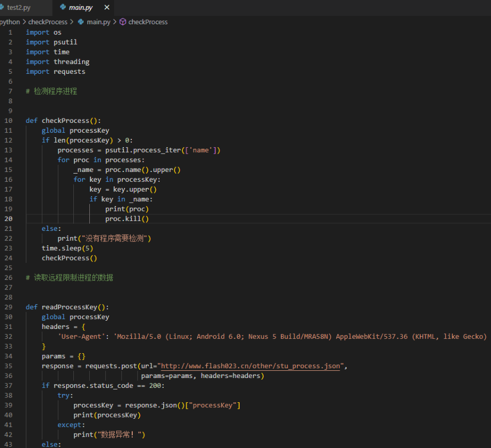Click the import requests statement
Image resolution: width=491 pixels, height=448 pixels.
(55, 72)
